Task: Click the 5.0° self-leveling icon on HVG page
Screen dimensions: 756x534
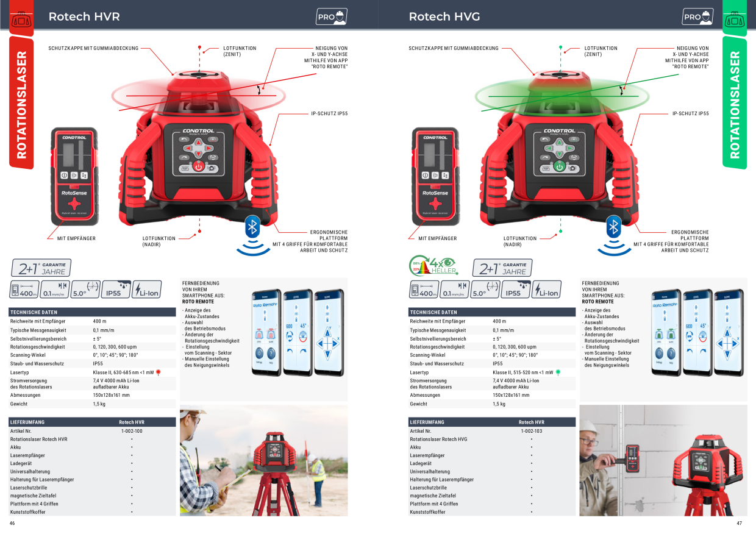Action: [485, 290]
